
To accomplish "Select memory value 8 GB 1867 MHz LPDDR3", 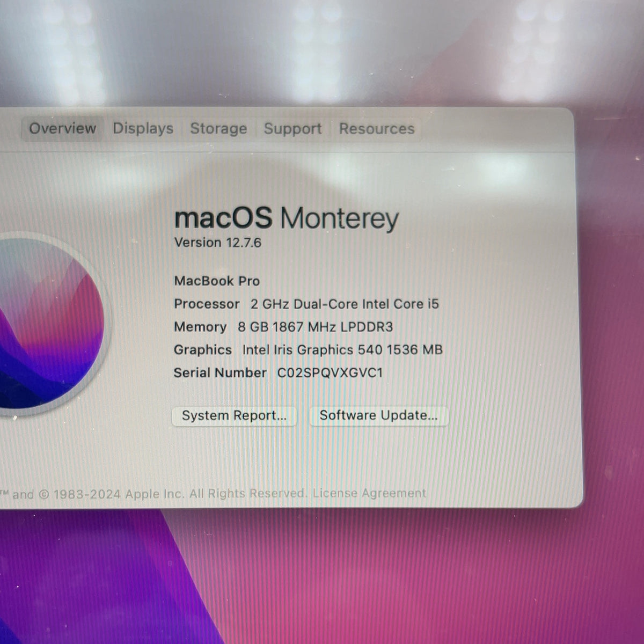I will point(316,327).
